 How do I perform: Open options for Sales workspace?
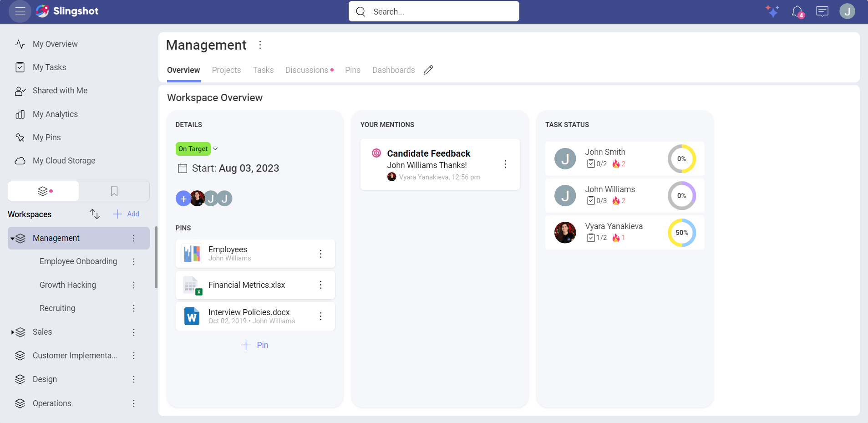tap(134, 332)
